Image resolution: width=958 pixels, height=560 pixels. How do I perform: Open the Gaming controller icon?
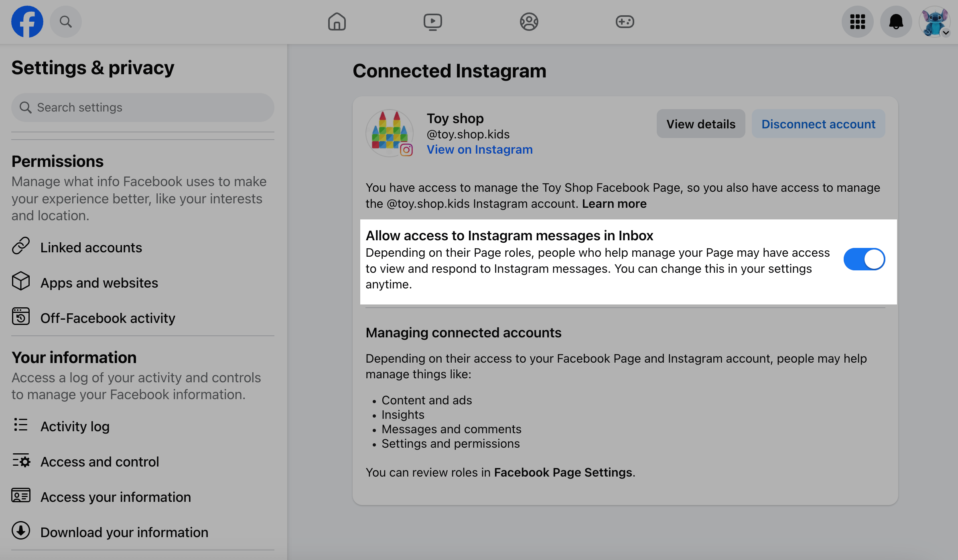tap(625, 22)
